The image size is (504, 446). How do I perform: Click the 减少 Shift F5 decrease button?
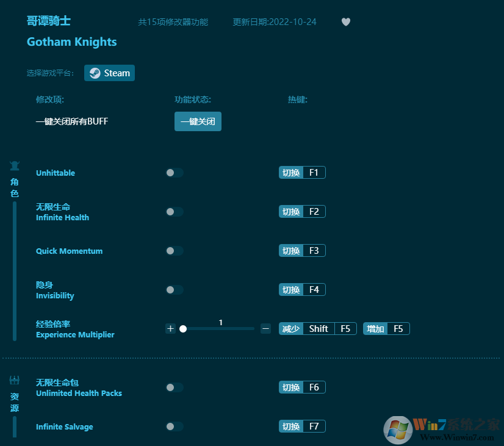[317, 328]
